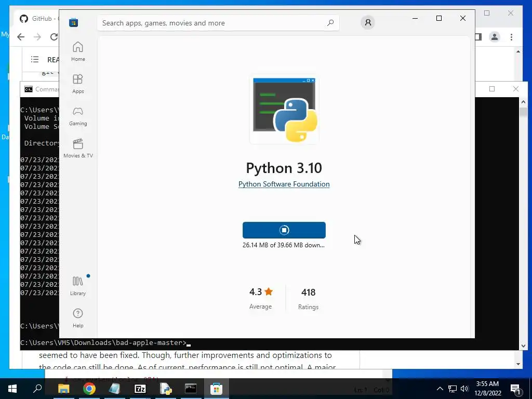This screenshot has width=532, height=399.
Task: Click Command Prompt scrollbar down arrow
Action: coord(523,346)
